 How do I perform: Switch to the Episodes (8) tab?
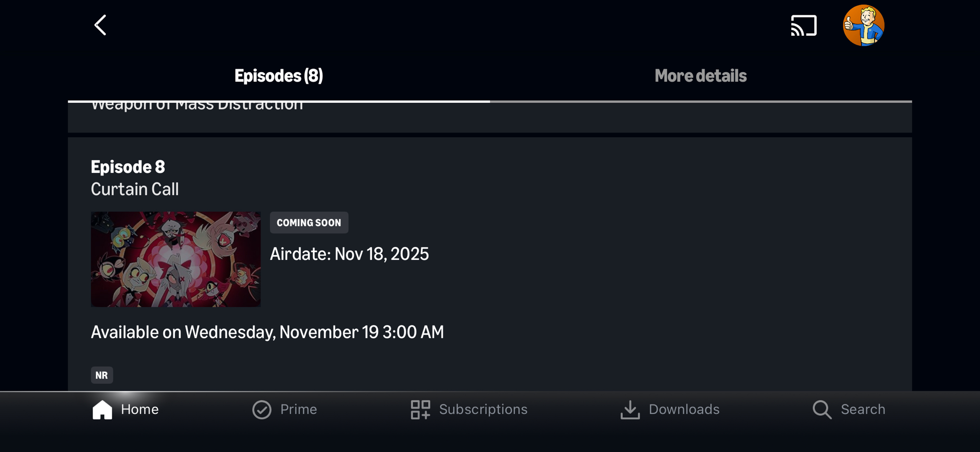click(278, 76)
